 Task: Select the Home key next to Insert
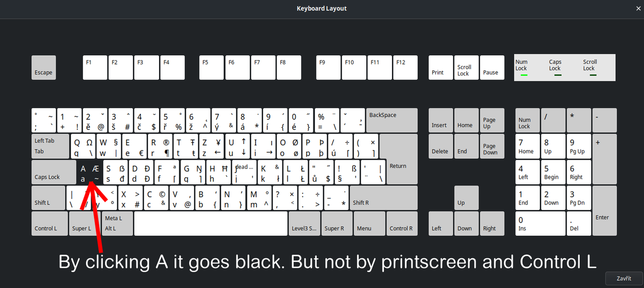[466, 120]
